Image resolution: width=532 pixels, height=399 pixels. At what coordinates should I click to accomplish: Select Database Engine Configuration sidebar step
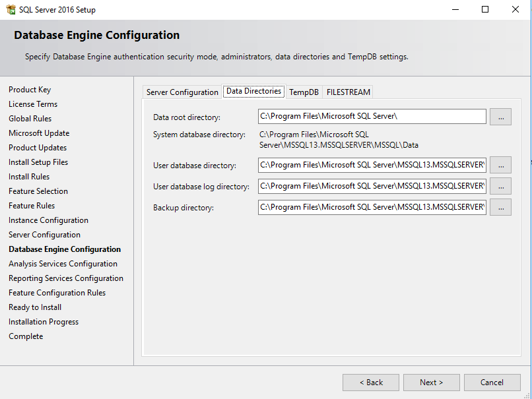(65, 249)
